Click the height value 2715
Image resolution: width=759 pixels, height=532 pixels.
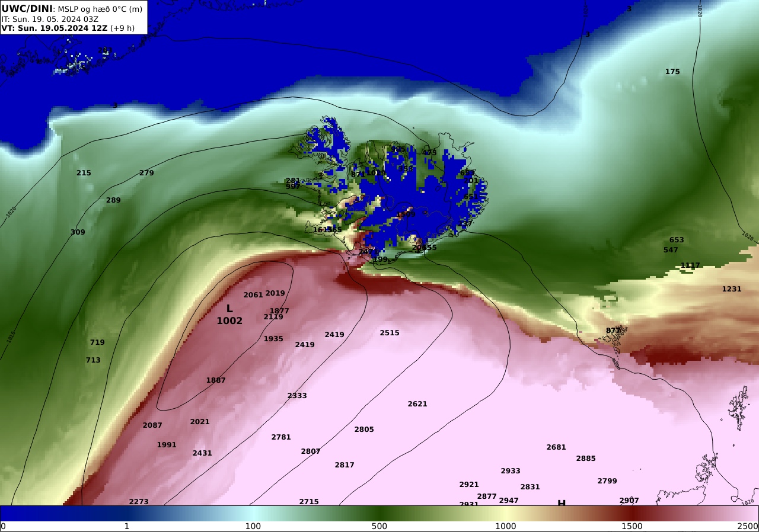(x=309, y=502)
